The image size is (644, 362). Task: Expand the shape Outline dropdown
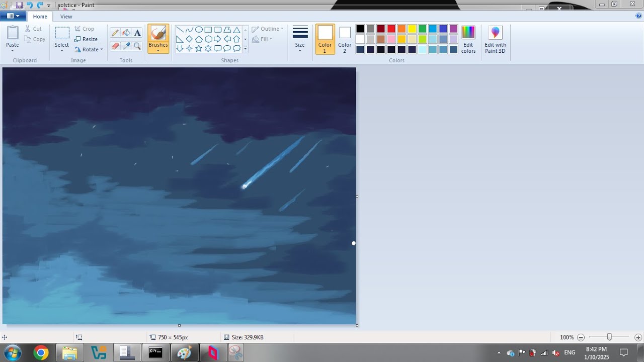pos(268,29)
